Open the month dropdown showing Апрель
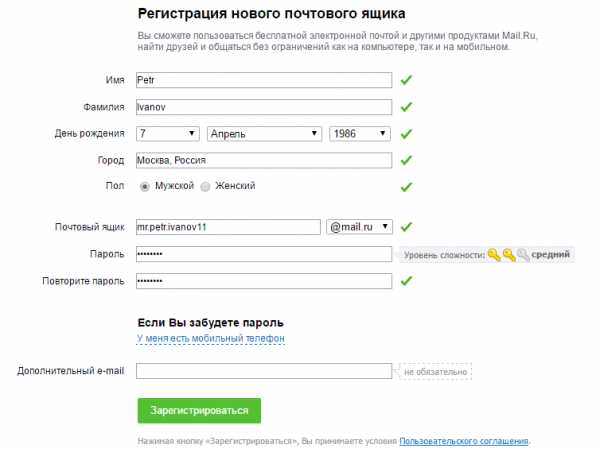Image resolution: width=600 pixels, height=452 pixels. click(x=264, y=133)
